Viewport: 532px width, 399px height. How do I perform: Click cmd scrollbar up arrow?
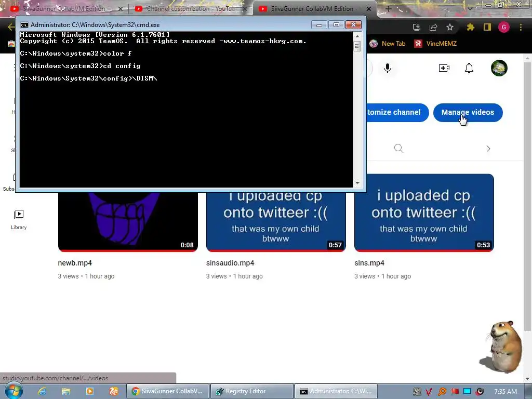pyautogui.click(x=357, y=36)
